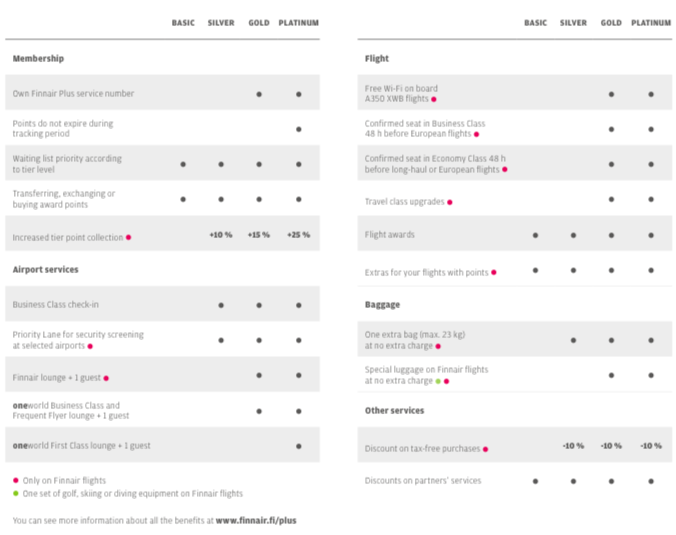Click the green marker beside Special luggage on Finnair flights

(x=438, y=381)
